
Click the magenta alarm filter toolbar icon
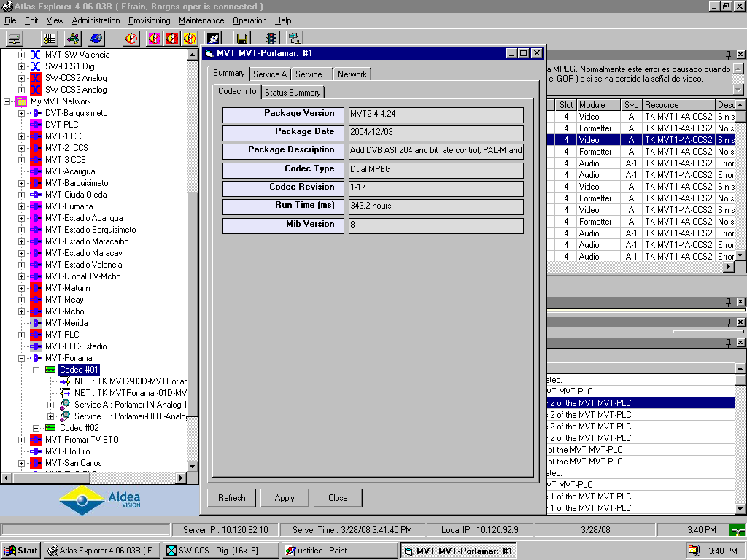(154, 39)
